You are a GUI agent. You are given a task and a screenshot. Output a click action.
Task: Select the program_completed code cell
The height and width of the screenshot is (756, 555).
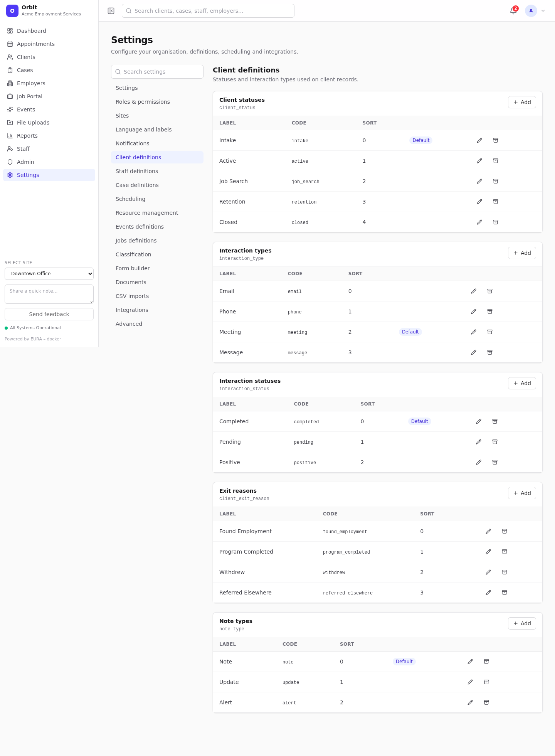(x=346, y=552)
